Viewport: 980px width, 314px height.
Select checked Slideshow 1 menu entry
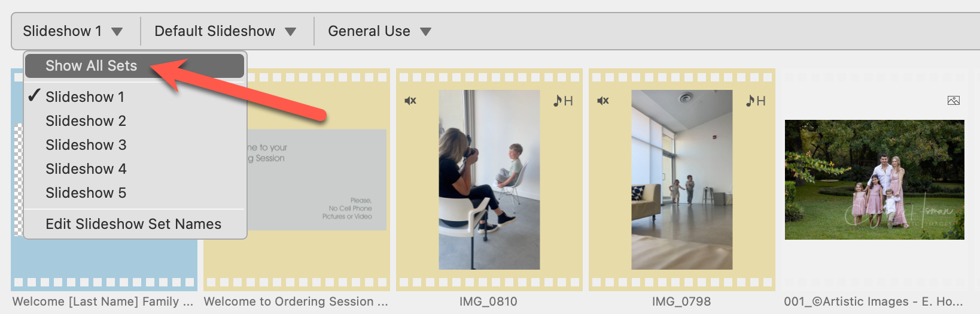coord(85,97)
